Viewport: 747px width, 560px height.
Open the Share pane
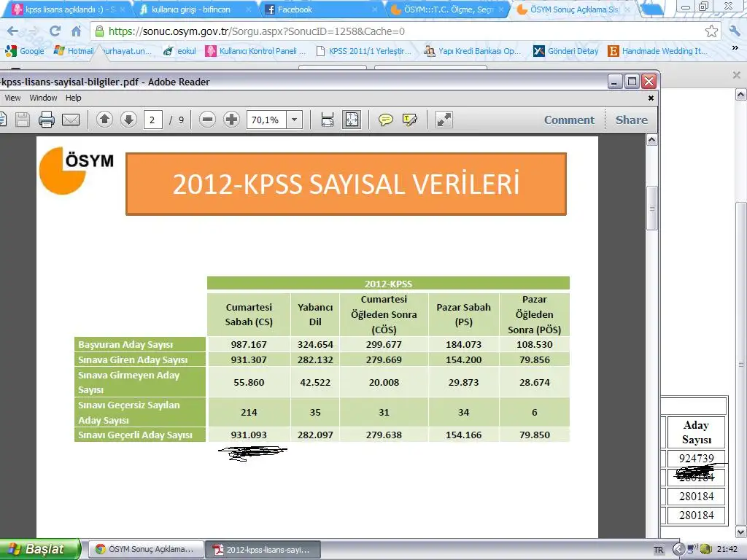tap(631, 120)
